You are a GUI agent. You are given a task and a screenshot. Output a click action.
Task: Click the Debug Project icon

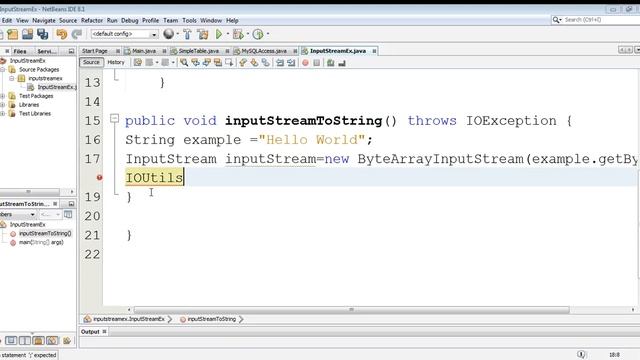click(x=238, y=34)
